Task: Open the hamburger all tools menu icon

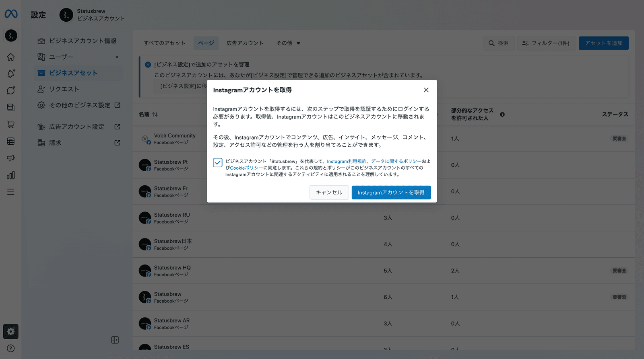Action: [11, 192]
